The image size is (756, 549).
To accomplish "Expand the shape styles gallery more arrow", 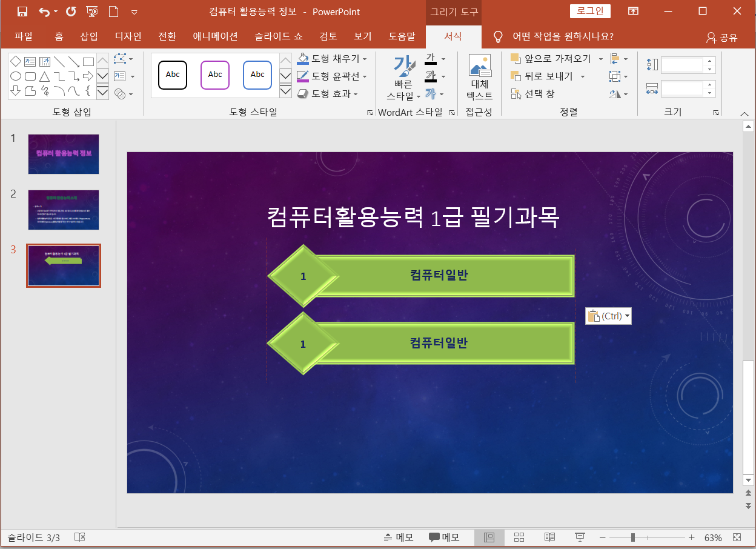I will pyautogui.click(x=285, y=91).
